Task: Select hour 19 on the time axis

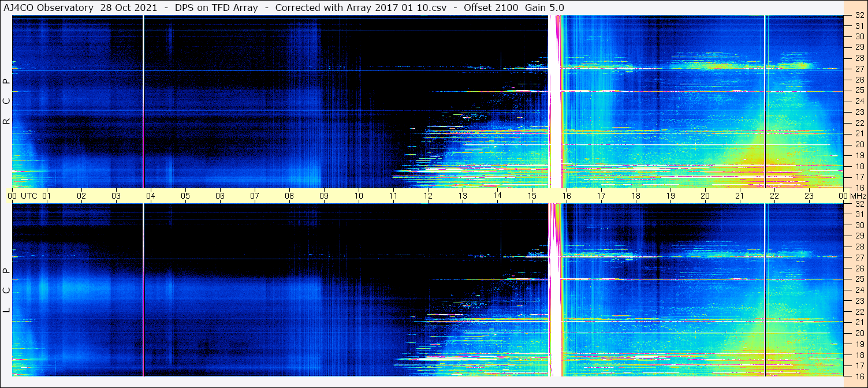Action: pyautogui.click(x=670, y=196)
